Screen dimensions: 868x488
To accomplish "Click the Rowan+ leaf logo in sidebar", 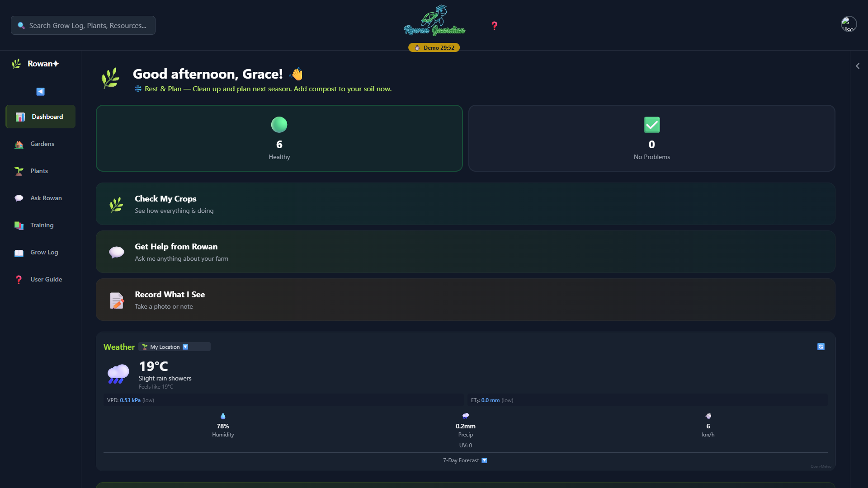I will point(17,64).
